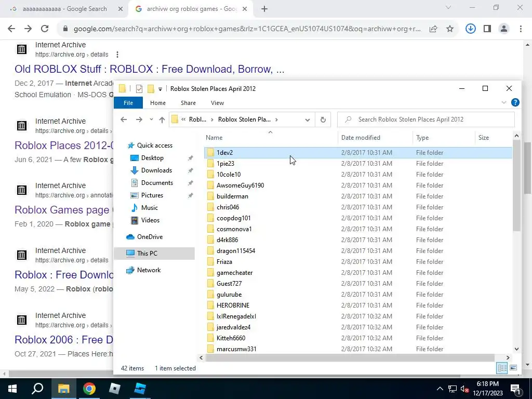The height and width of the screenshot is (399, 532).
Task: Open more options for first search result
Action: coord(117,54)
